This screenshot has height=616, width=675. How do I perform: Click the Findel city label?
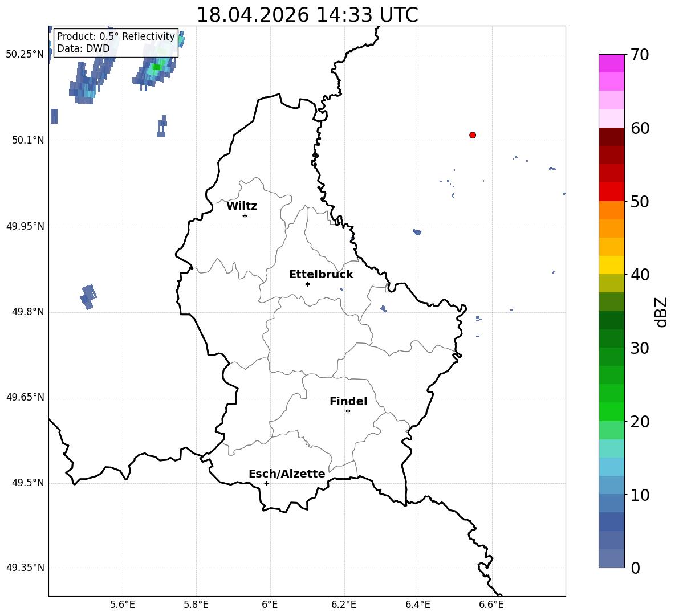pos(348,401)
